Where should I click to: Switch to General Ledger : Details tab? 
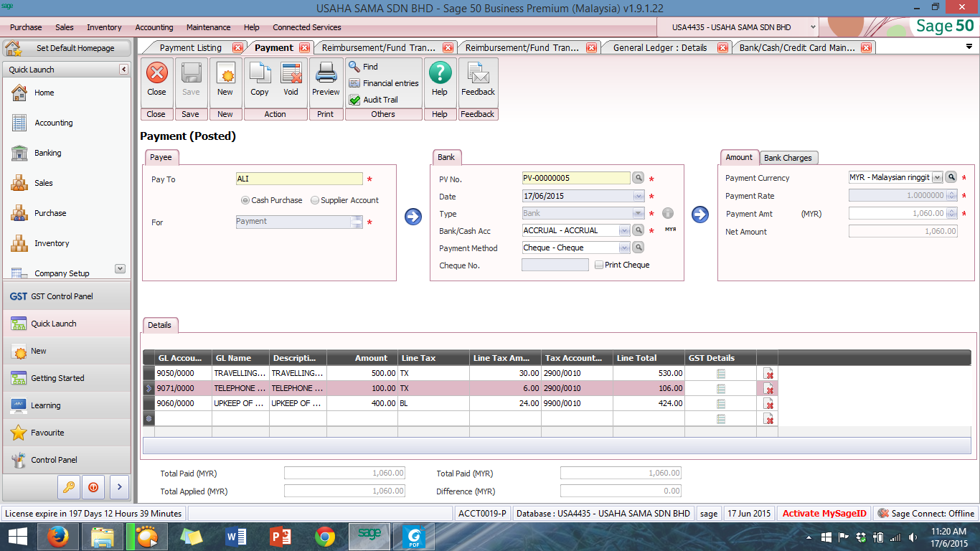[x=660, y=47]
